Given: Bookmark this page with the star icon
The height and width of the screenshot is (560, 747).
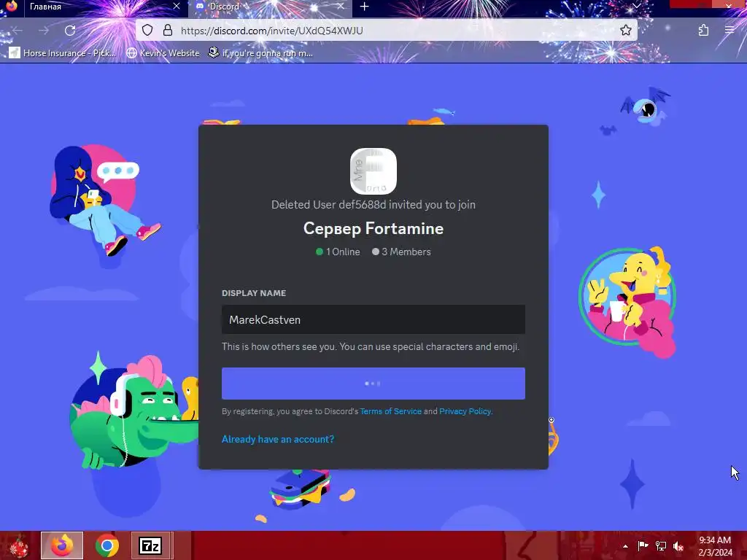Looking at the screenshot, I should (x=625, y=31).
